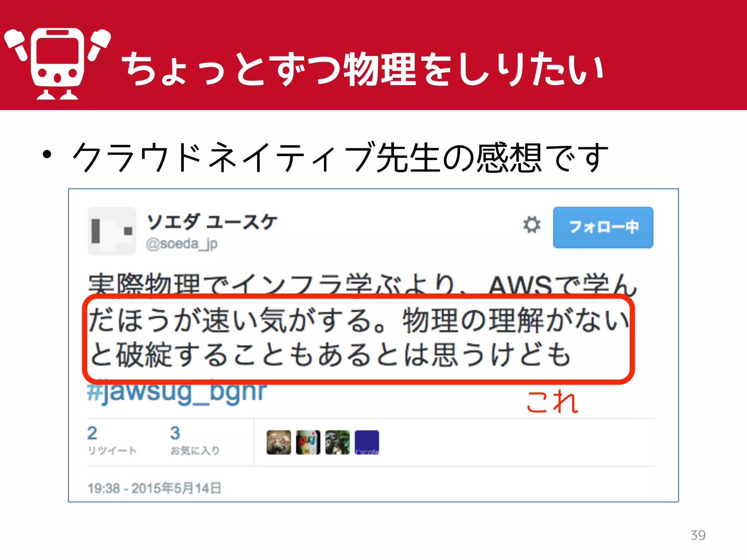The width and height of the screenshot is (747, 560).
Task: Open the solid blue square avatar
Action: (x=367, y=442)
